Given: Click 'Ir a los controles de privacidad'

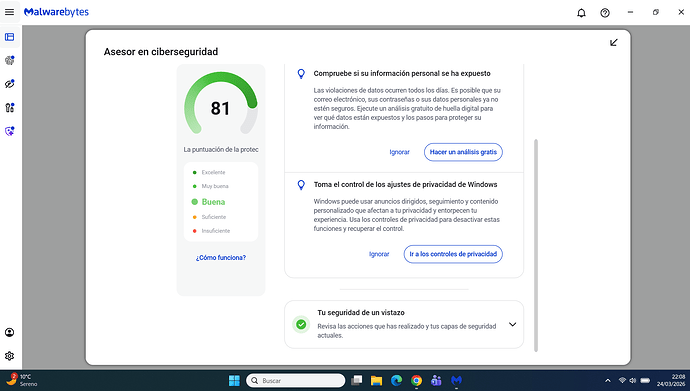Looking at the screenshot, I should [453, 254].
